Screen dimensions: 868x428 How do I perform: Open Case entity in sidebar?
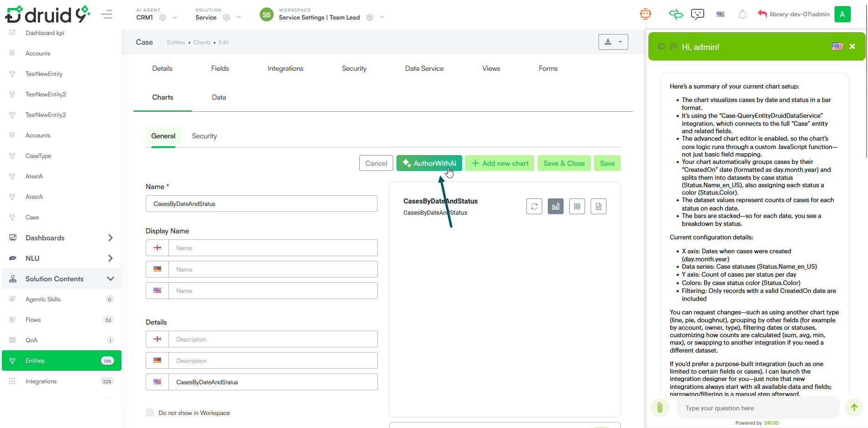[x=32, y=217]
